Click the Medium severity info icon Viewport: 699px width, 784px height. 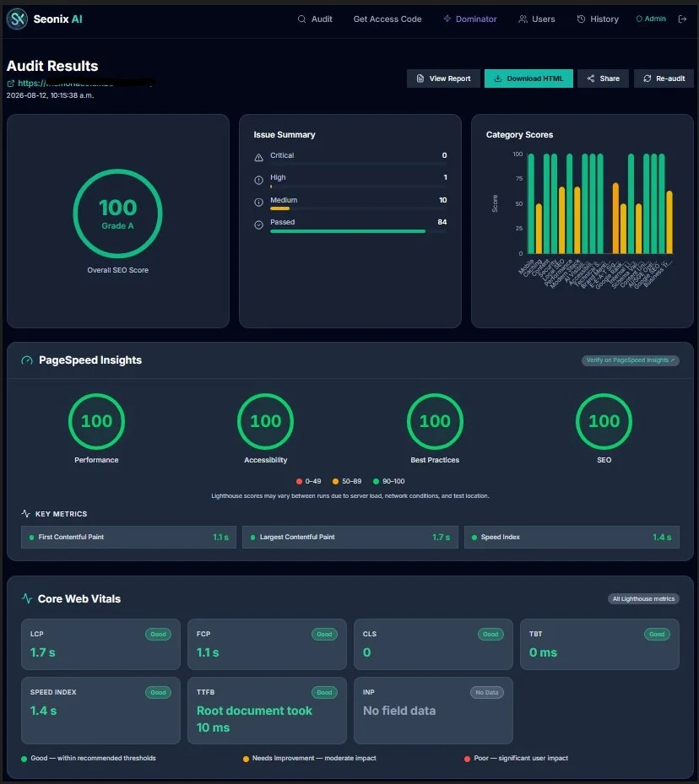coord(258,203)
